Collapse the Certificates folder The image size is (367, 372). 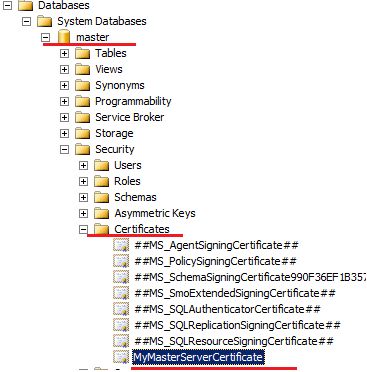point(83,229)
